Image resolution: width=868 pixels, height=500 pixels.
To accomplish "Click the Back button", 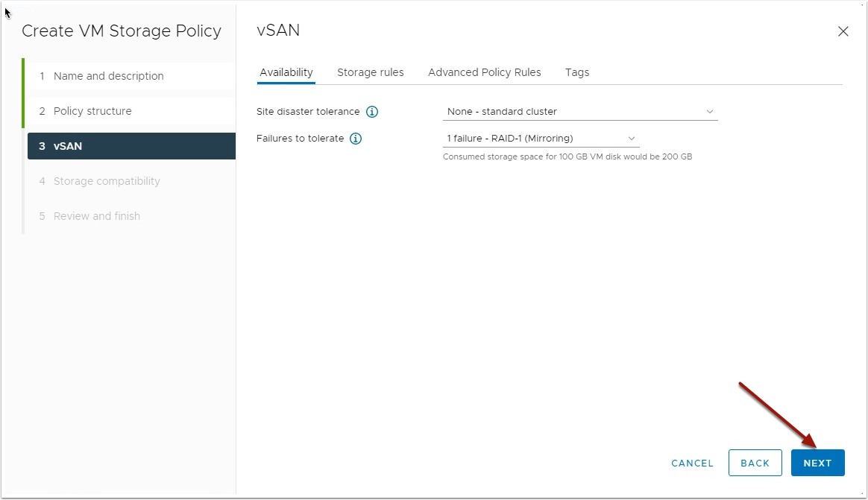I will 755,463.
